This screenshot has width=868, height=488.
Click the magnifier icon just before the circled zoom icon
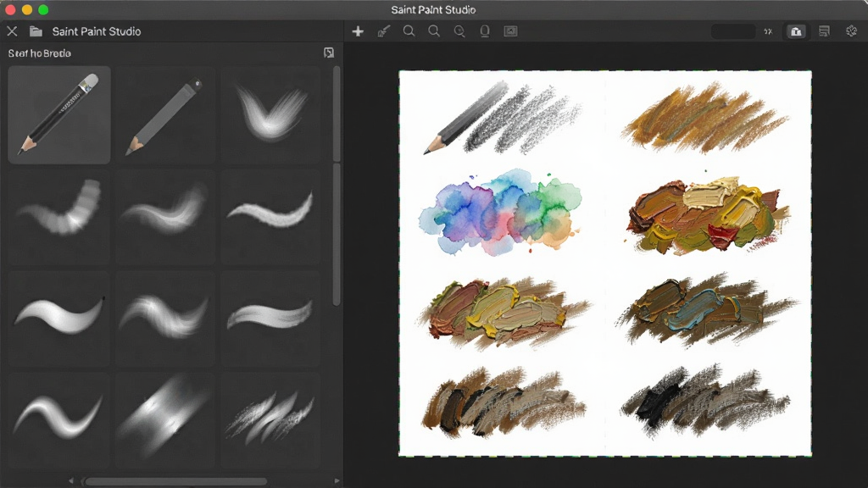click(435, 31)
